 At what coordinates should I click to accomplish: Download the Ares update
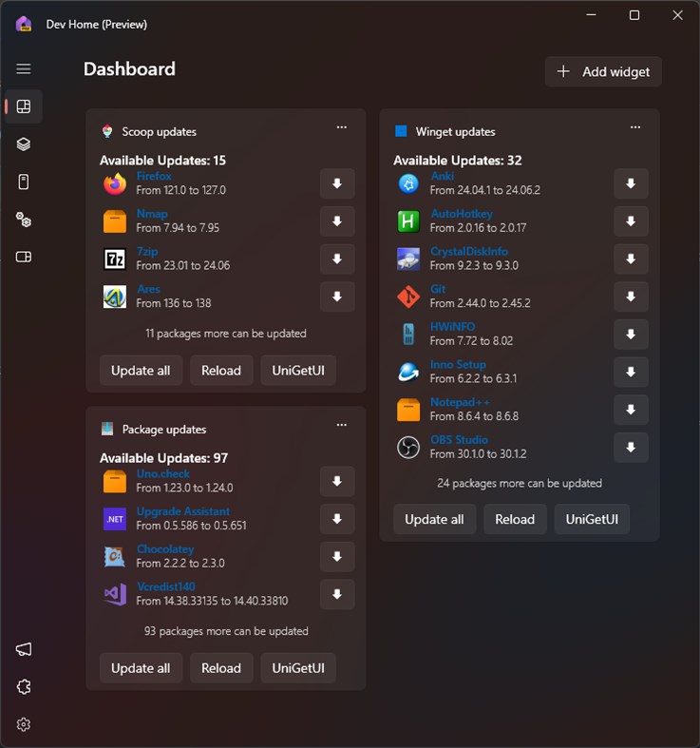(x=337, y=297)
